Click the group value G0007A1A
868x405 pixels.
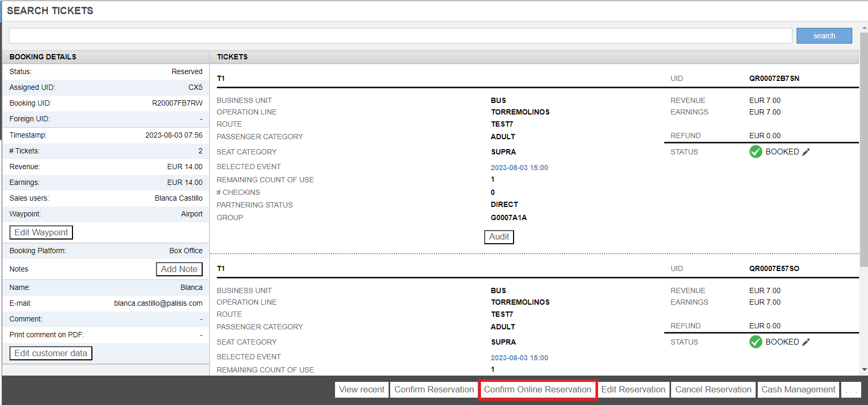tap(508, 217)
